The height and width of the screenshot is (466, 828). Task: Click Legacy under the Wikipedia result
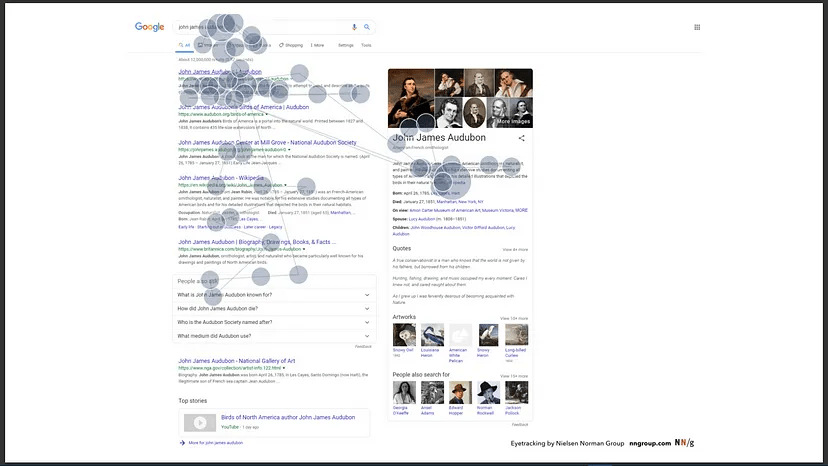(x=276, y=227)
